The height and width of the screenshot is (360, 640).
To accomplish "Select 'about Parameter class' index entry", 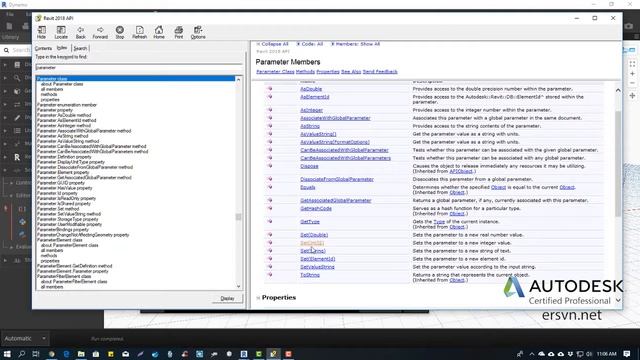I will pyautogui.click(x=62, y=84).
